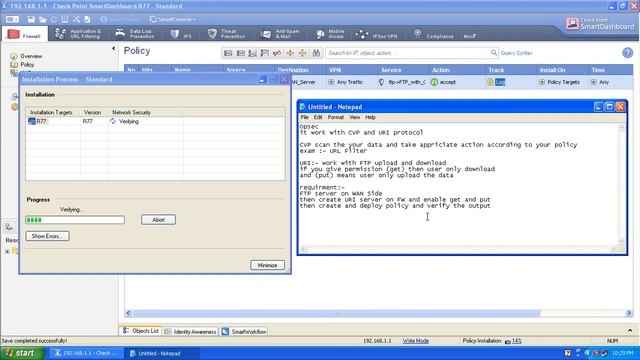Open the main menu button at top-left
Viewport: 640px width, 360px height.
[12, 19]
